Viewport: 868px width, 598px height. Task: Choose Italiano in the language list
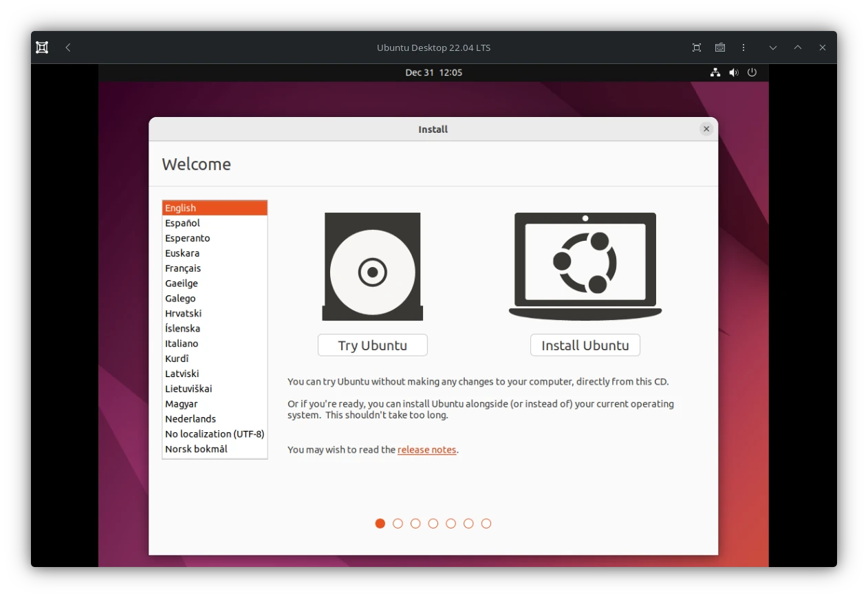[181, 343]
